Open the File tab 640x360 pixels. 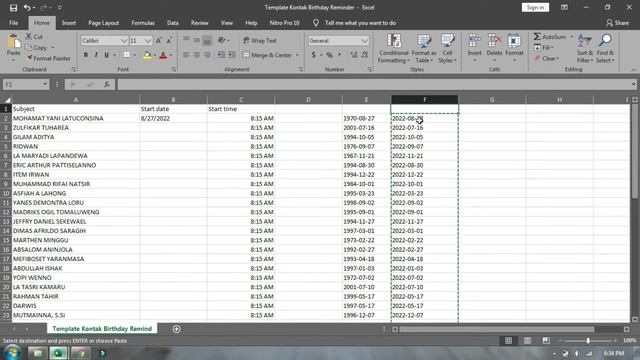point(13,23)
